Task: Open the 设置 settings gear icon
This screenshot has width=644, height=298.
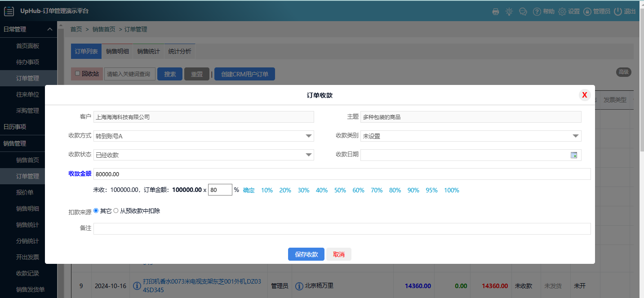Action: point(562,12)
